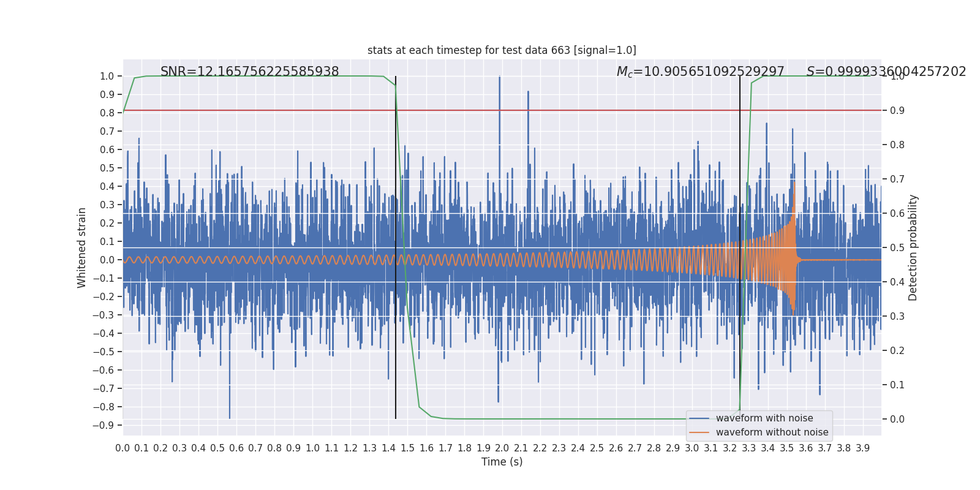Select the SNR=12.165756225585938 annotation
The width and height of the screenshot is (980, 490).
coord(249,72)
